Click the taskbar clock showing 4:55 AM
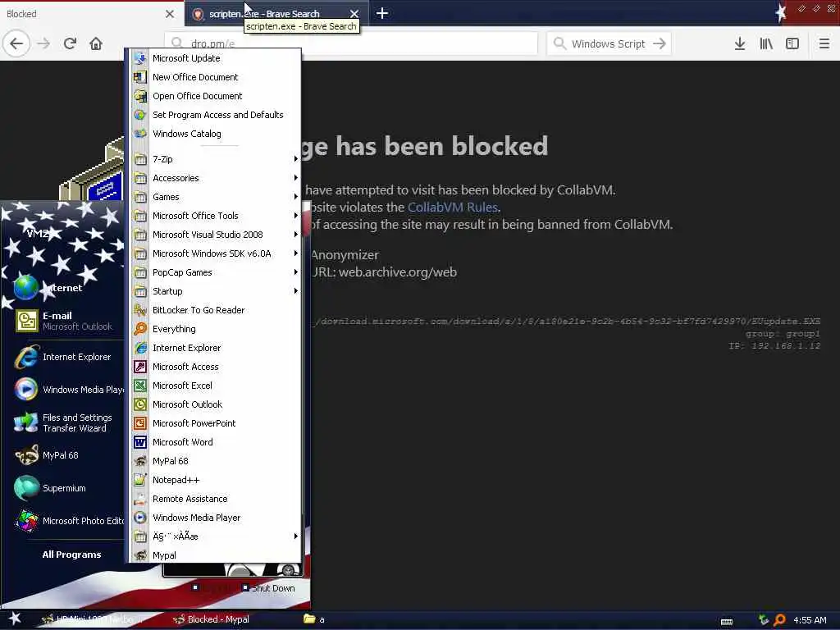The width and height of the screenshot is (840, 630). 810,620
